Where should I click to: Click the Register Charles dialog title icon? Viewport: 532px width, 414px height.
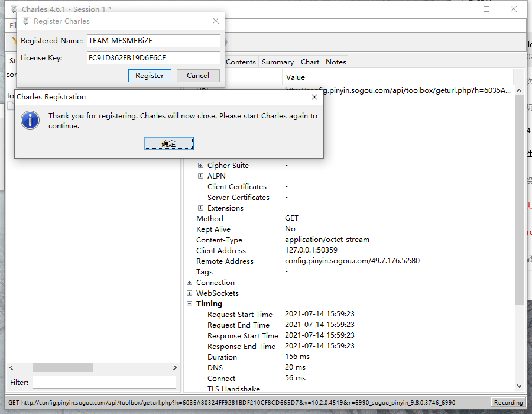(x=26, y=21)
